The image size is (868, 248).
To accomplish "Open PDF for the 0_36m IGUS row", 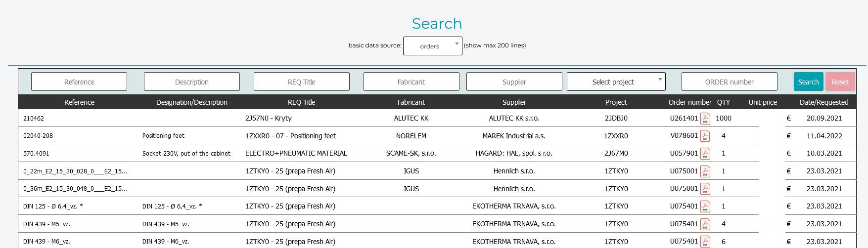I will [705, 189].
